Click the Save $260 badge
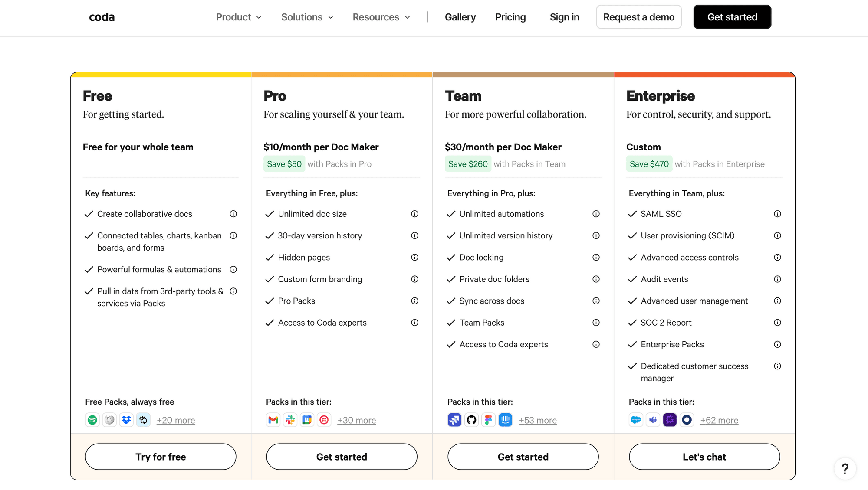Image resolution: width=868 pixels, height=490 pixels. 468,164
